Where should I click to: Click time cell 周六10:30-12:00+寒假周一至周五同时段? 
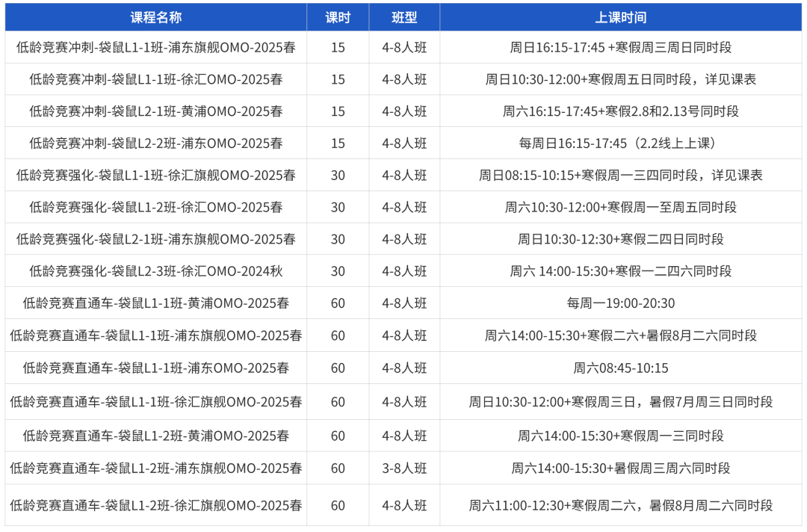621,207
